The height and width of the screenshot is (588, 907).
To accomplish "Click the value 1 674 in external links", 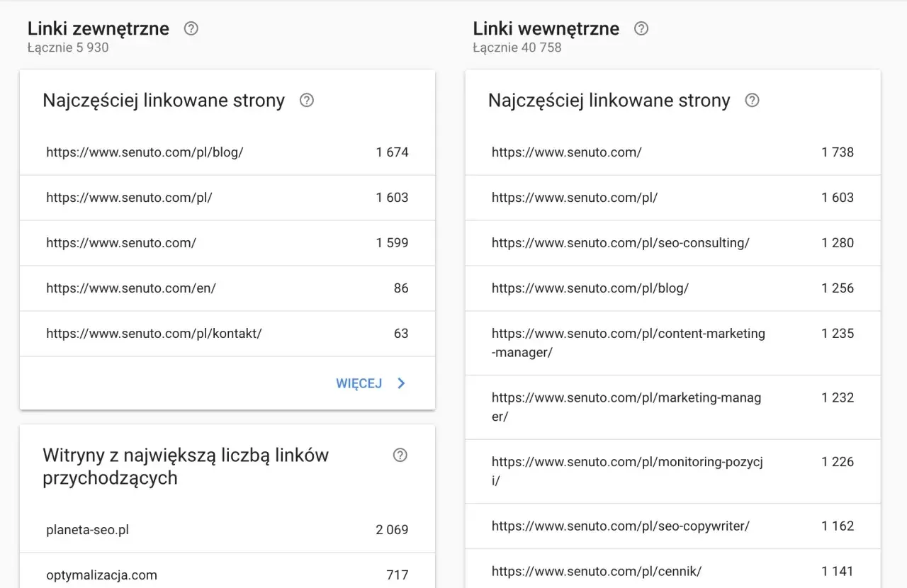I will [393, 152].
